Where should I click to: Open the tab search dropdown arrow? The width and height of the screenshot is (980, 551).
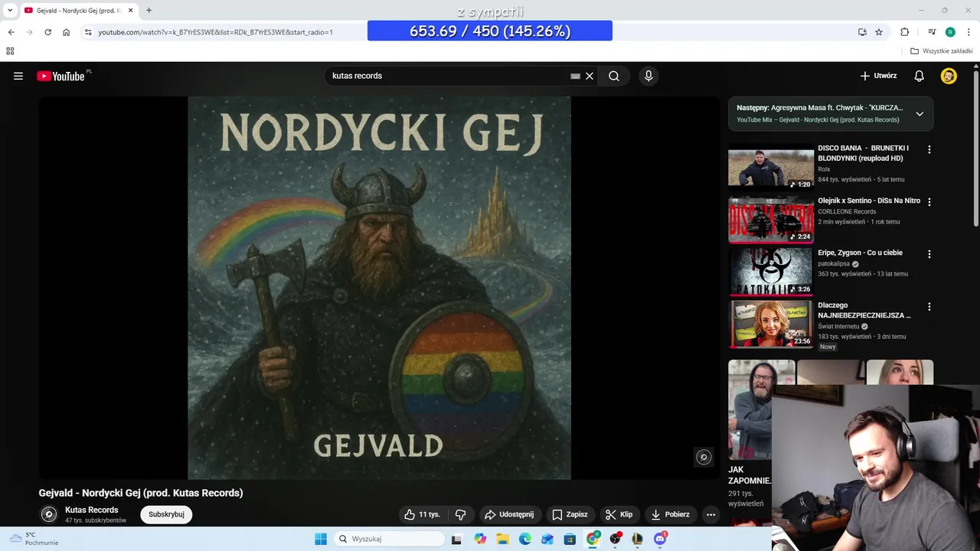pos(10,11)
